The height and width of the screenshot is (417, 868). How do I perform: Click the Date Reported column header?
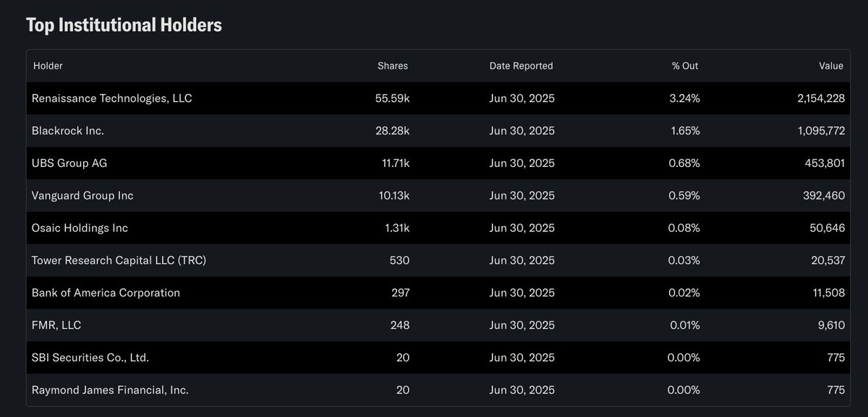click(x=521, y=66)
